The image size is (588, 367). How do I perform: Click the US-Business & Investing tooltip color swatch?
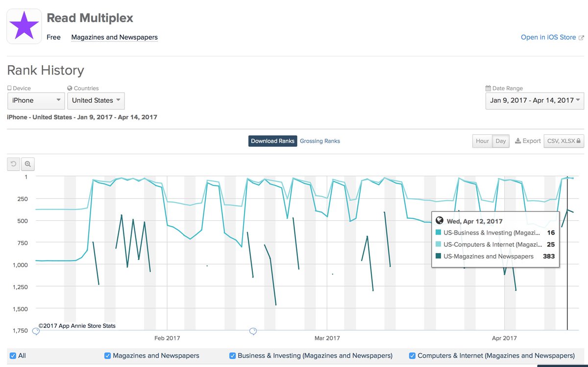click(439, 233)
